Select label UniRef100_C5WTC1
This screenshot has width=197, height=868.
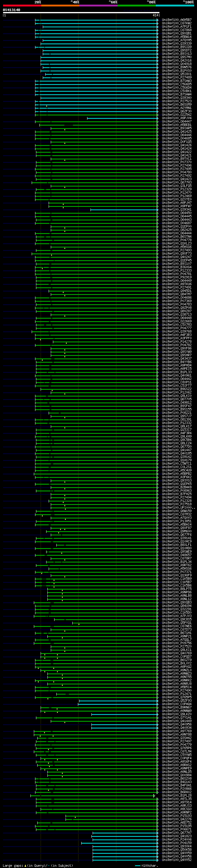point(177,463)
